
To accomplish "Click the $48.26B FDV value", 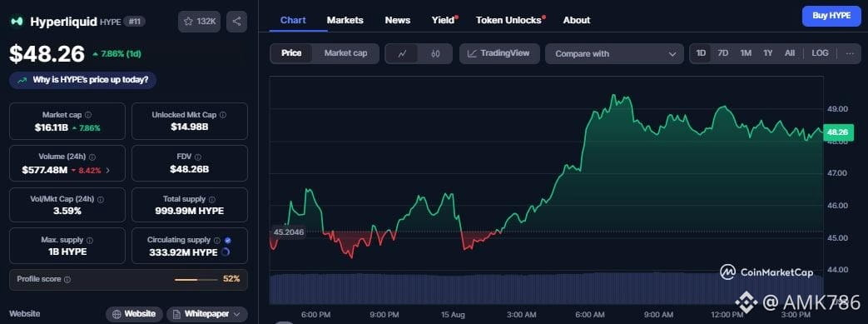I will click(189, 169).
